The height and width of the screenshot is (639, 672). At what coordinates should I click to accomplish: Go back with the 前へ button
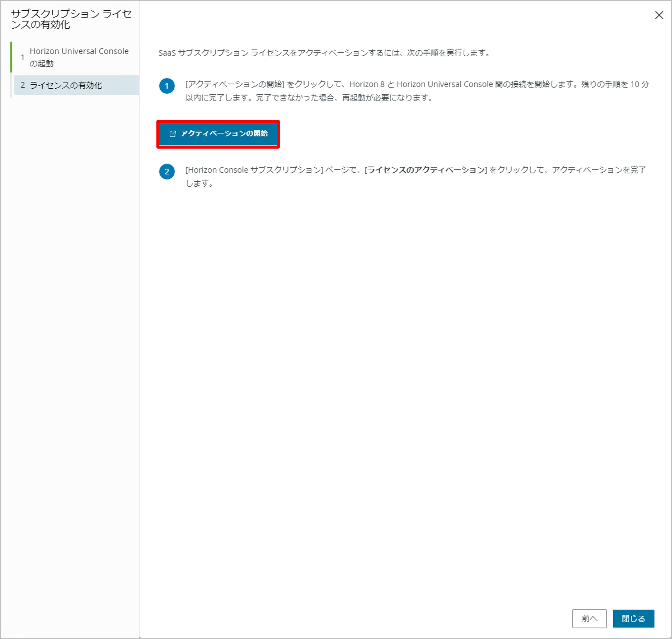[x=589, y=618]
